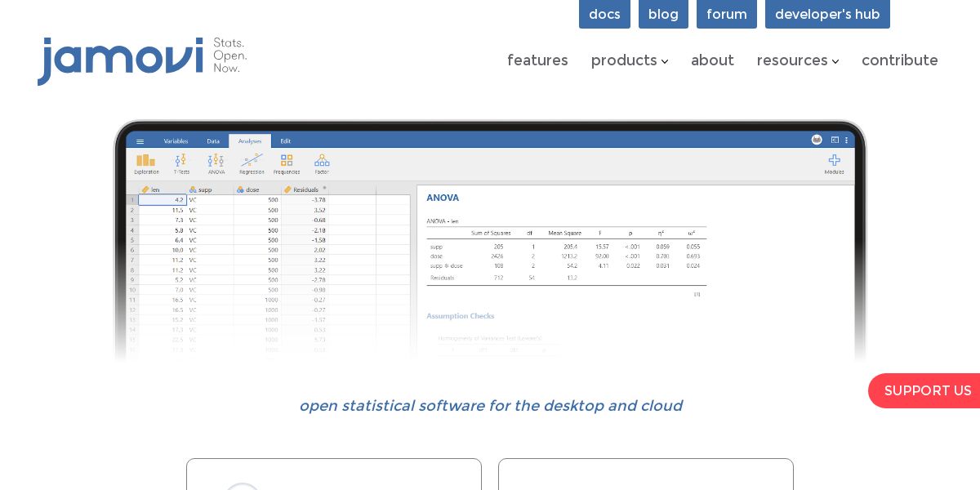Click the 'len' column header
The width and height of the screenshot is (980, 490).
(163, 189)
